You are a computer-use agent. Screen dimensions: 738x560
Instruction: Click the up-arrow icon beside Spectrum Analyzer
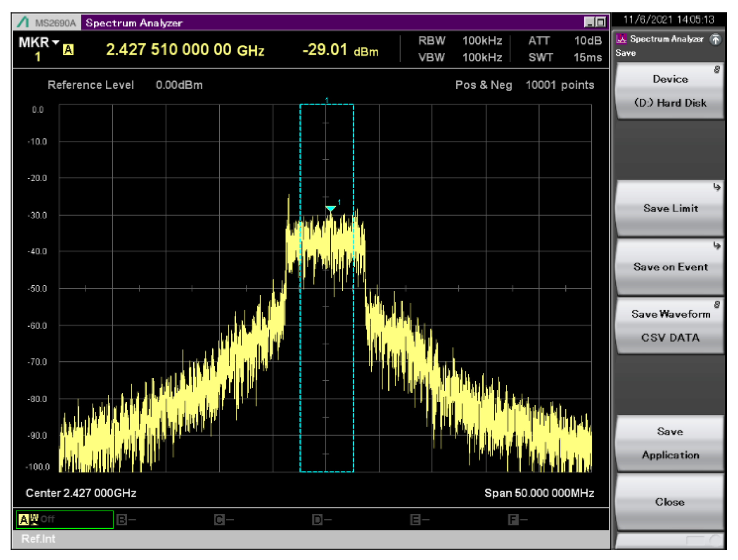pyautogui.click(x=715, y=39)
